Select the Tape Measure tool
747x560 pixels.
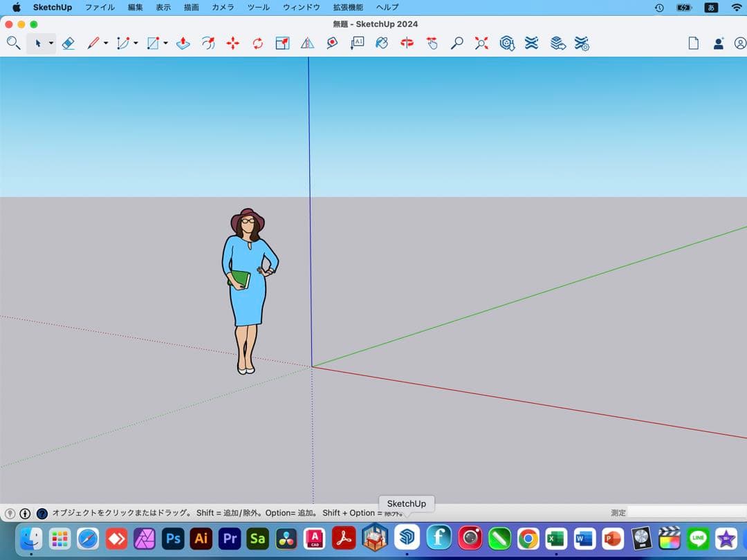332,43
